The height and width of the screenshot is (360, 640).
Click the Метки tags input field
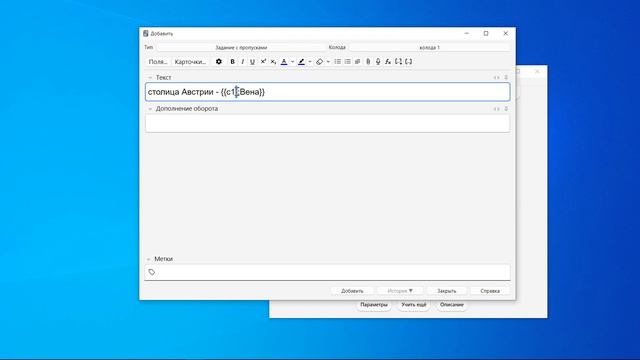pos(327,272)
